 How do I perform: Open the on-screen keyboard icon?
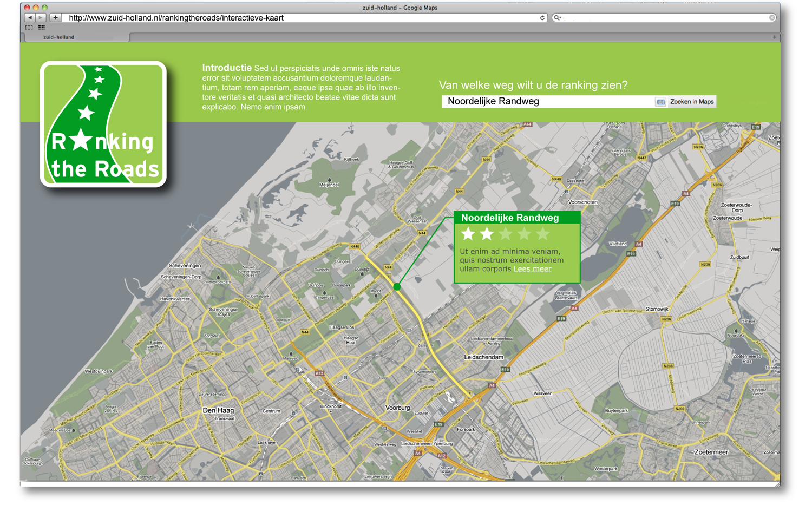[x=660, y=102]
